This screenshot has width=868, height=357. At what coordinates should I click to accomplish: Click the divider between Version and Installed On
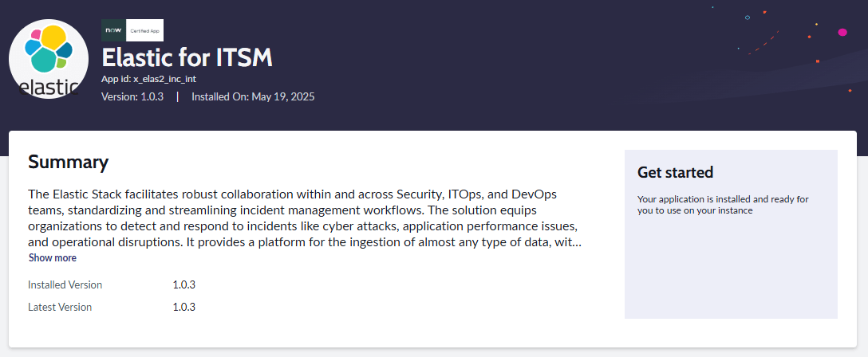[x=177, y=96]
